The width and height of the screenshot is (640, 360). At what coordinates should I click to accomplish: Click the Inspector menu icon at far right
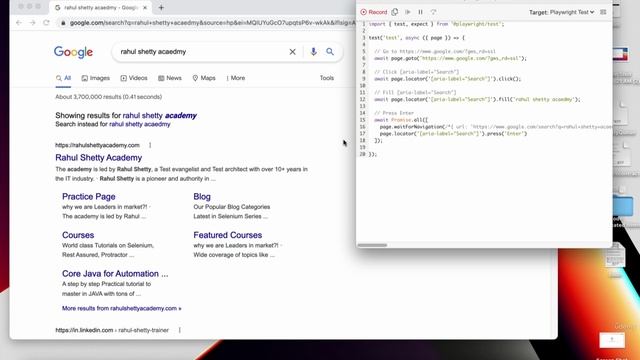pyautogui.click(x=603, y=12)
